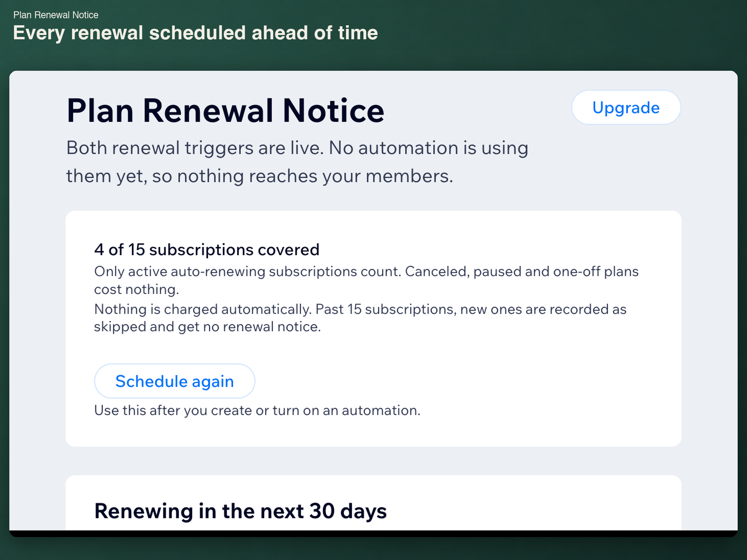Click the '4 of 15 subscriptions covered' heading

[x=207, y=250]
